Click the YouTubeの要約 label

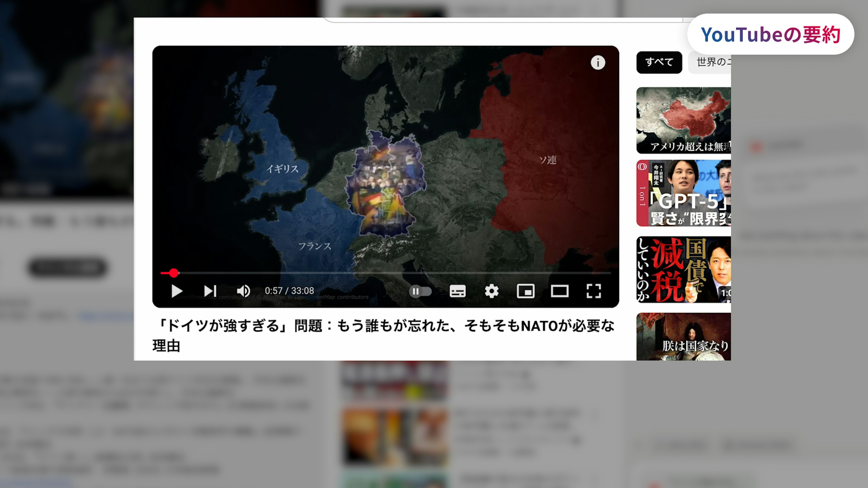point(771,34)
